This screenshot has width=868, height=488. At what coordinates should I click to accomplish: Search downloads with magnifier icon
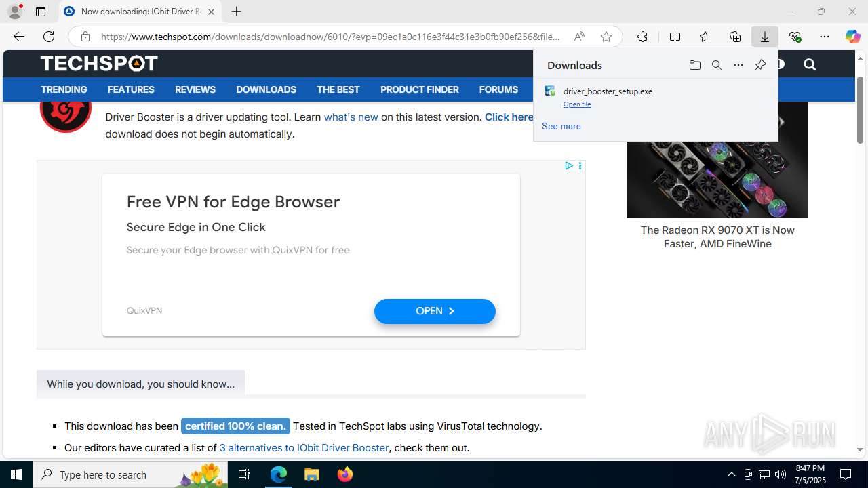[716, 65]
